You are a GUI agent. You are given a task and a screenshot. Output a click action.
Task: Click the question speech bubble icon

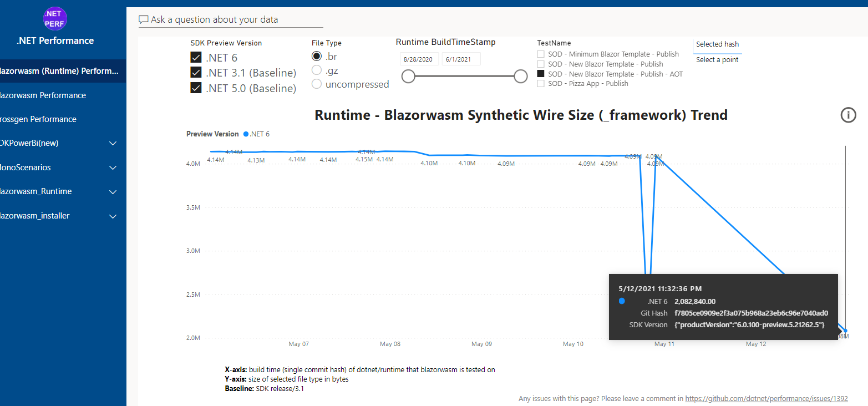click(144, 19)
